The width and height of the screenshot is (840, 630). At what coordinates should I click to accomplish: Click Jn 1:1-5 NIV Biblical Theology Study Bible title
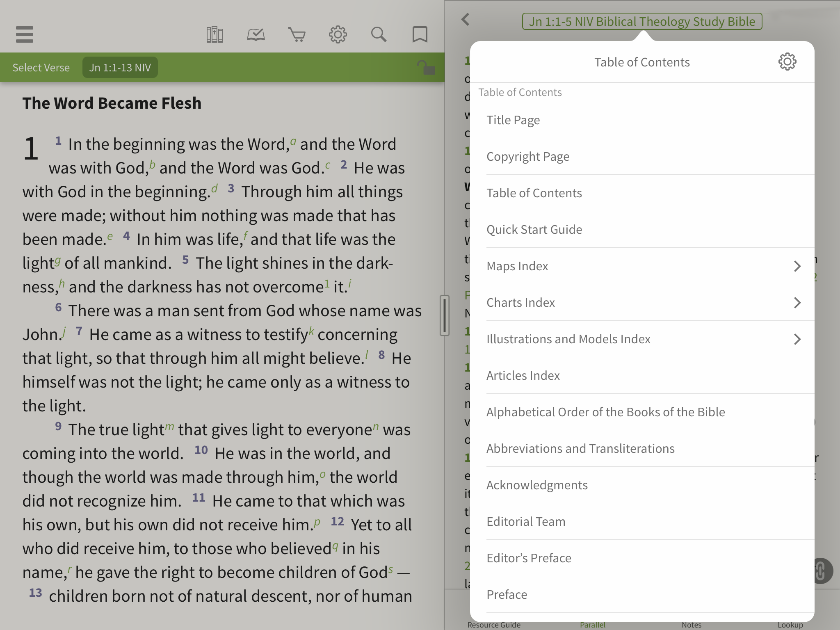click(642, 21)
